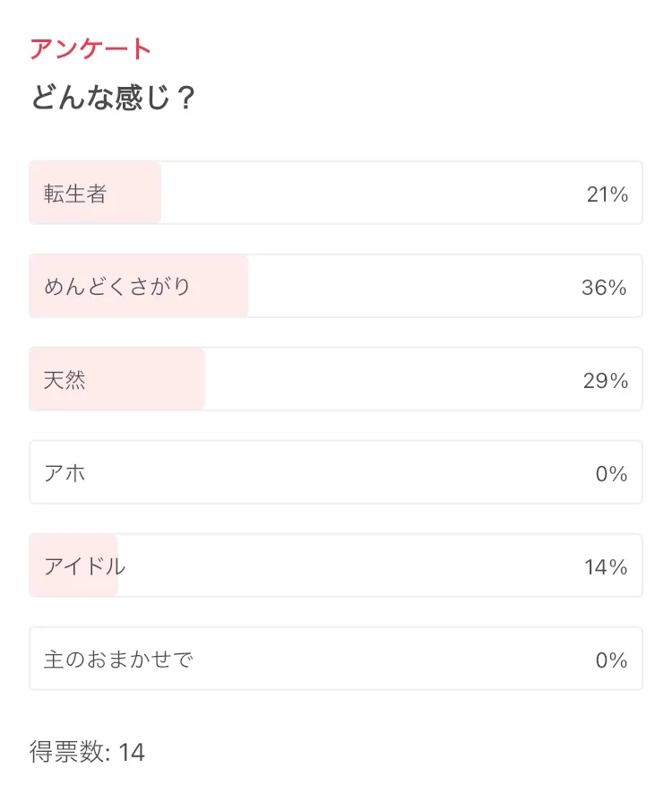Click the red アンケート heading
The height and width of the screenshot is (794, 672).
90,49
